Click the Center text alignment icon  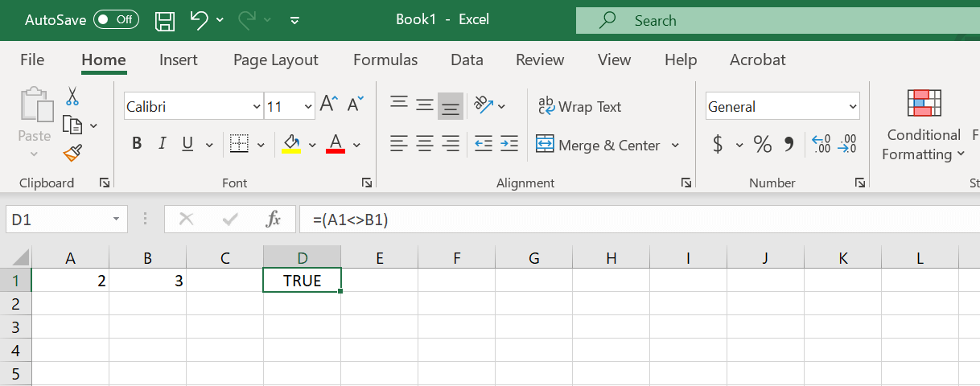tap(425, 145)
